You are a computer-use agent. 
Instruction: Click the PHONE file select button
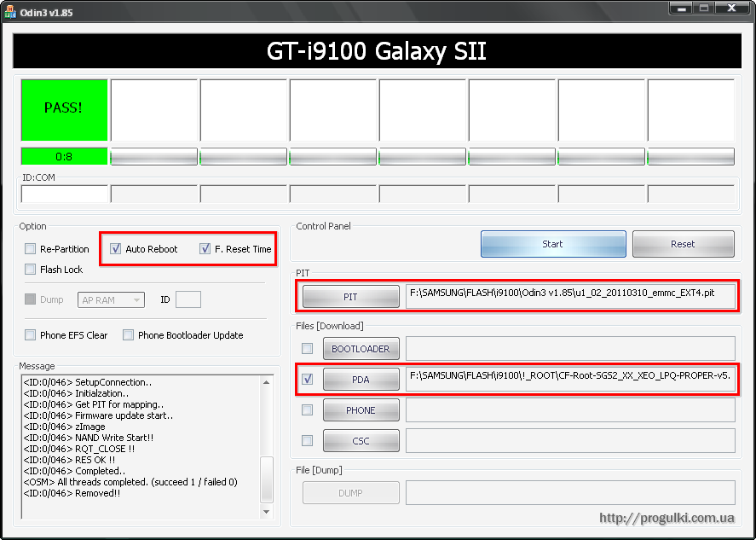pyautogui.click(x=361, y=410)
